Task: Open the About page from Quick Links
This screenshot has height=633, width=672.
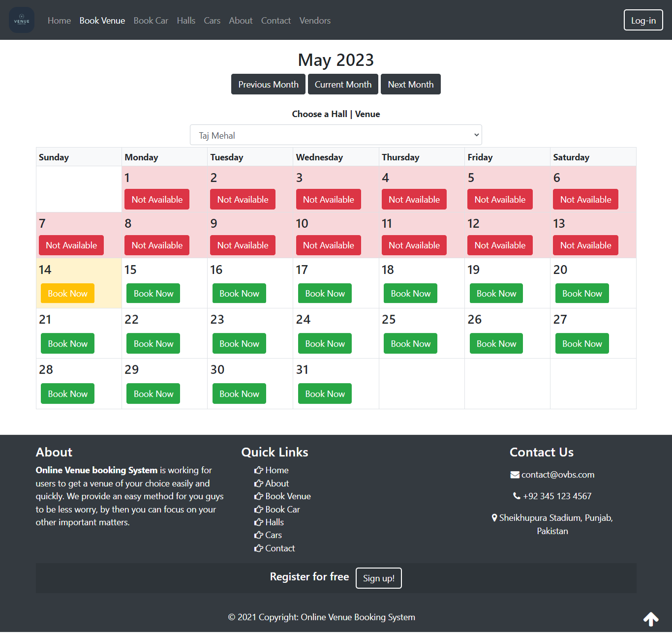Action: point(276,483)
